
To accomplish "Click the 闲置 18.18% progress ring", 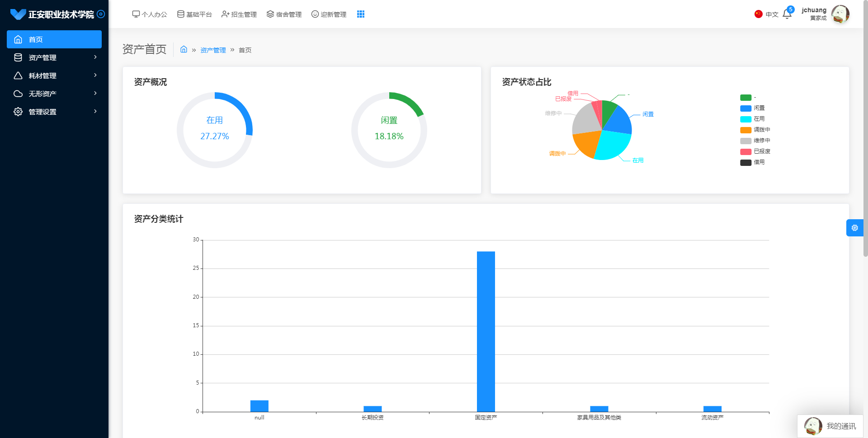I will 389,130.
